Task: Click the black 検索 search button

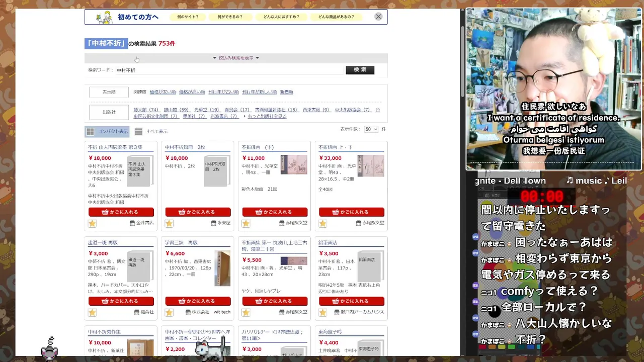Action: (360, 70)
